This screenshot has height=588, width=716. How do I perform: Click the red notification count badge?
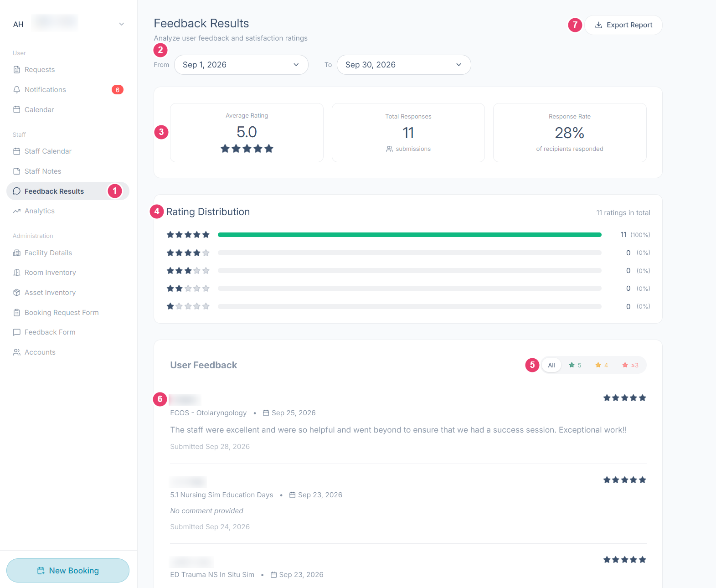[x=118, y=90]
